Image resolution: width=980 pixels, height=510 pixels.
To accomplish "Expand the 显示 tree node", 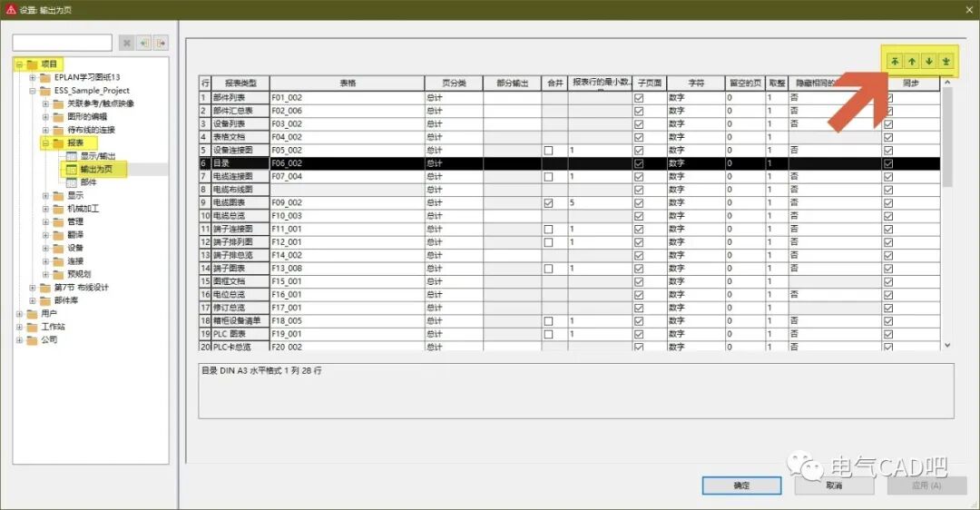I will (45, 196).
